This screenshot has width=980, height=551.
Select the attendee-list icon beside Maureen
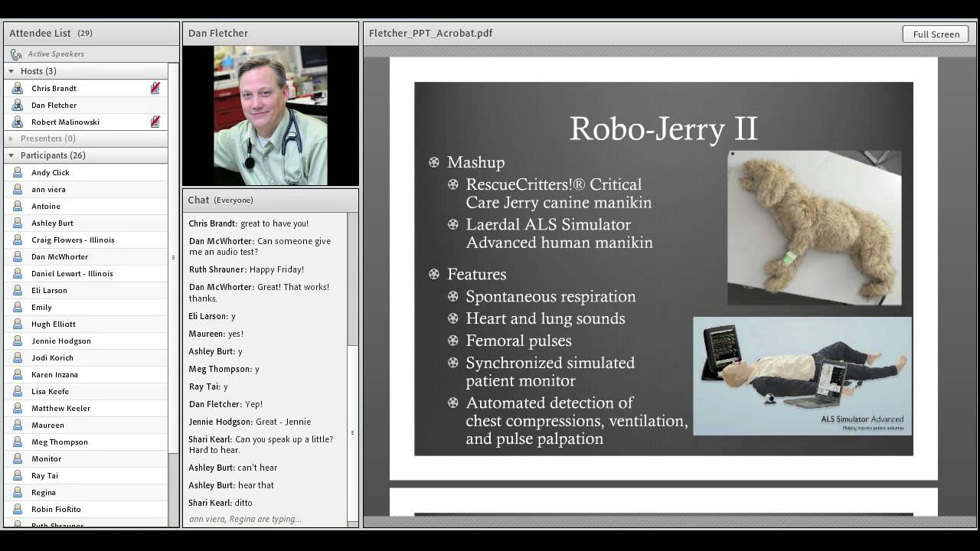coord(17,425)
